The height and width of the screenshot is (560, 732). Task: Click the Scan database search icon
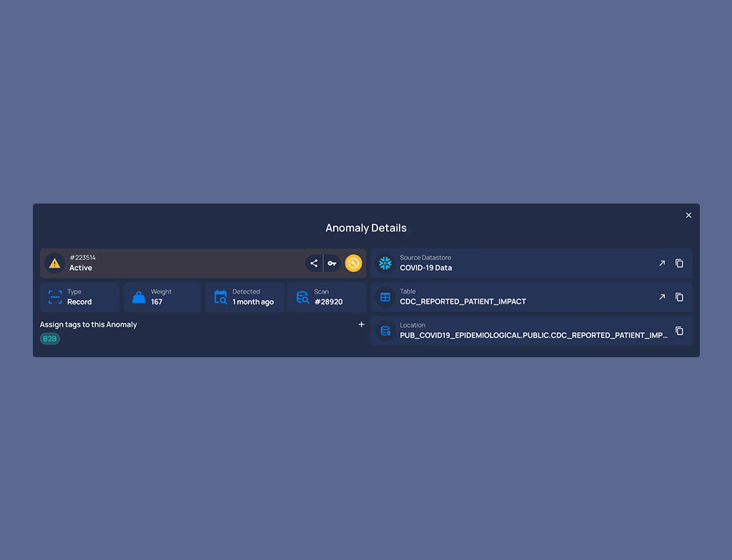(x=302, y=297)
